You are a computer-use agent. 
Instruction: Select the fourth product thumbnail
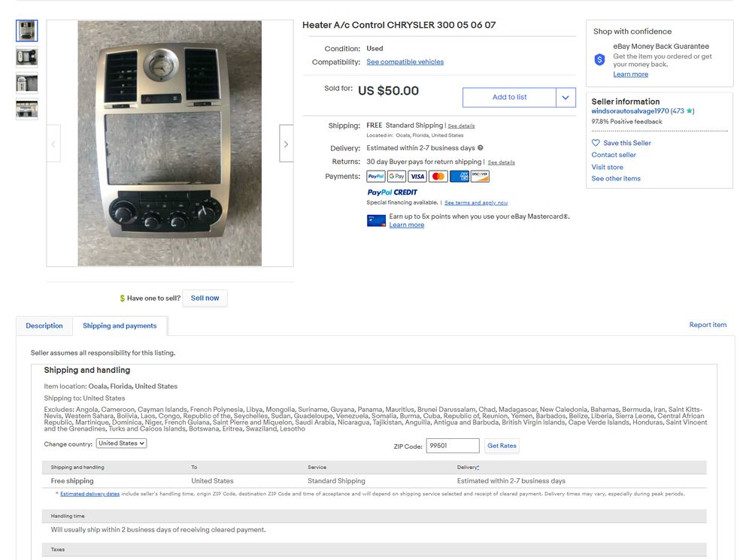click(x=27, y=109)
